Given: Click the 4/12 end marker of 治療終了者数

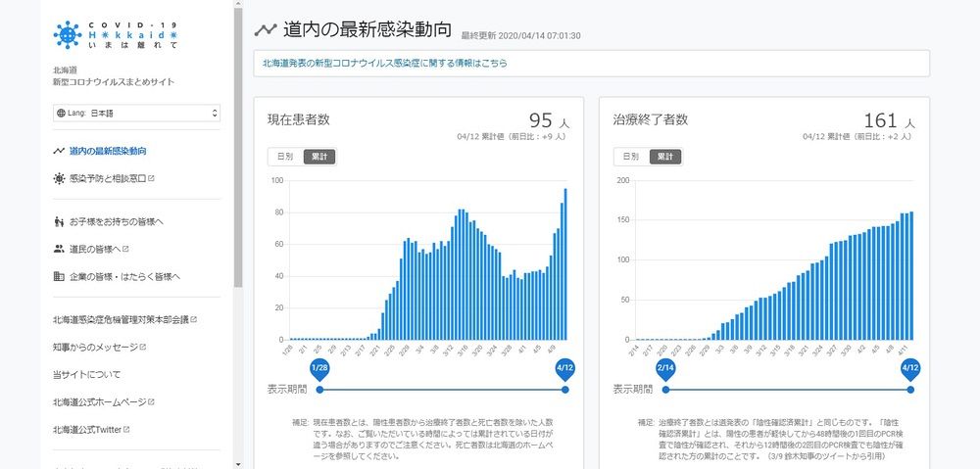Looking at the screenshot, I should (910, 368).
